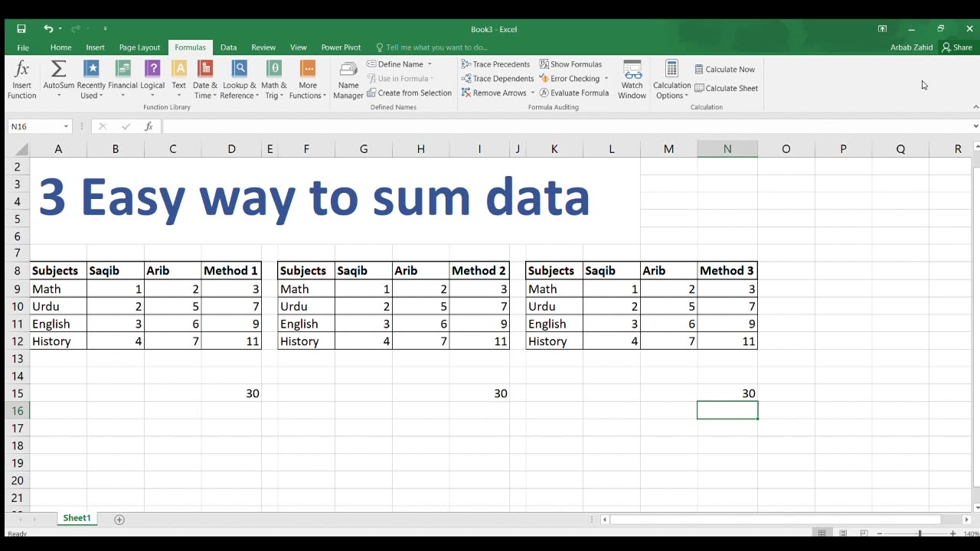Click Calculate Now
The height and width of the screenshot is (551, 980).
pos(725,70)
